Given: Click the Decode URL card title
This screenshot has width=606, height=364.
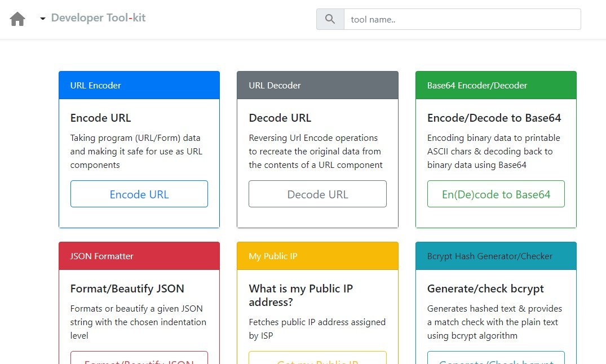Looking at the screenshot, I should (x=280, y=118).
